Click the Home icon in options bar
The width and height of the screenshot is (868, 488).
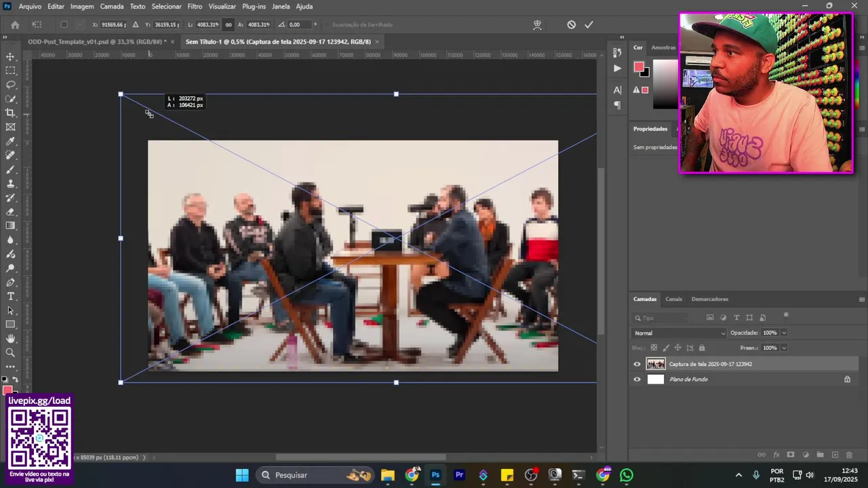point(15,24)
